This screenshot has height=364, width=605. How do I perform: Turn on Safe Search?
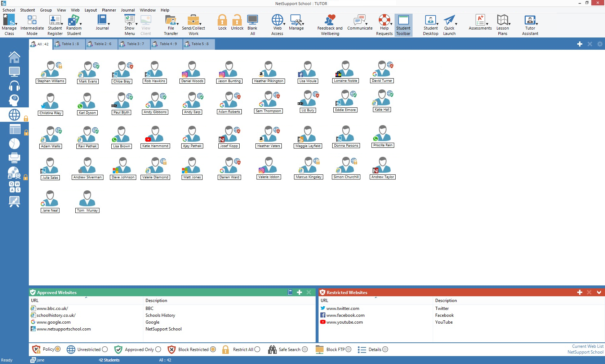pyautogui.click(x=305, y=349)
